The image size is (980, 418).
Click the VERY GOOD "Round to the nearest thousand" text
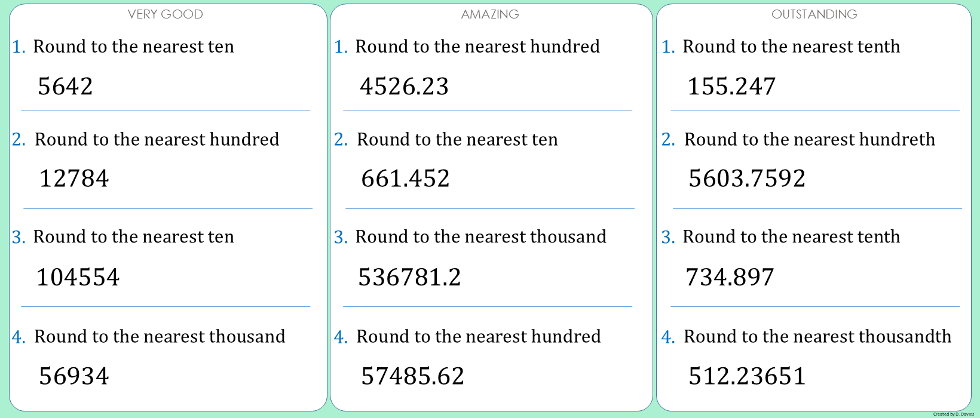(x=160, y=337)
